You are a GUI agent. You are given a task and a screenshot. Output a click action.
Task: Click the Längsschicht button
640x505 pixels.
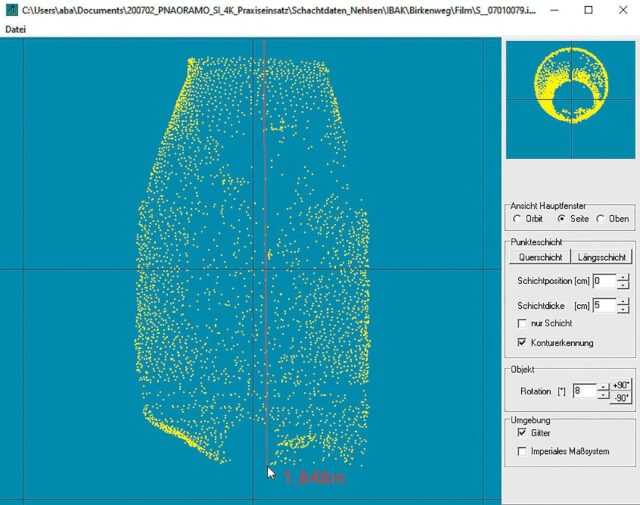coord(604,257)
